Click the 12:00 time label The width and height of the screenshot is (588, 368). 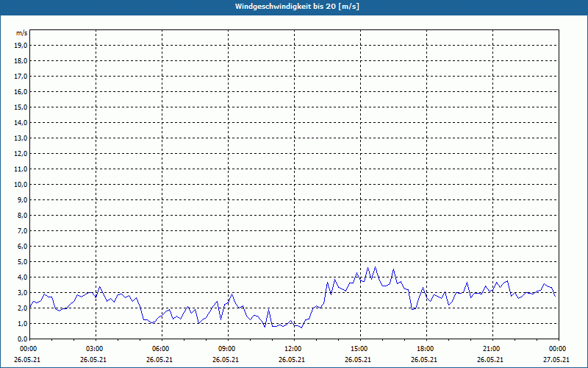pyautogui.click(x=293, y=349)
